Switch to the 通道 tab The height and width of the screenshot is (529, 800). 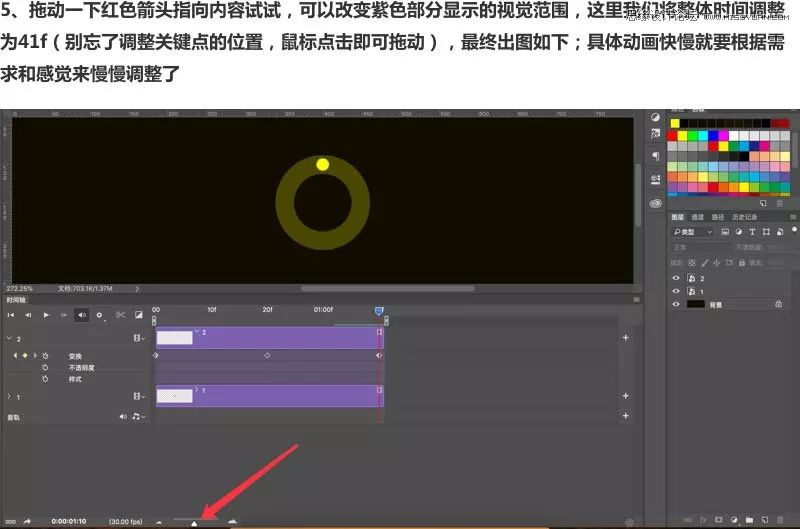[697, 217]
